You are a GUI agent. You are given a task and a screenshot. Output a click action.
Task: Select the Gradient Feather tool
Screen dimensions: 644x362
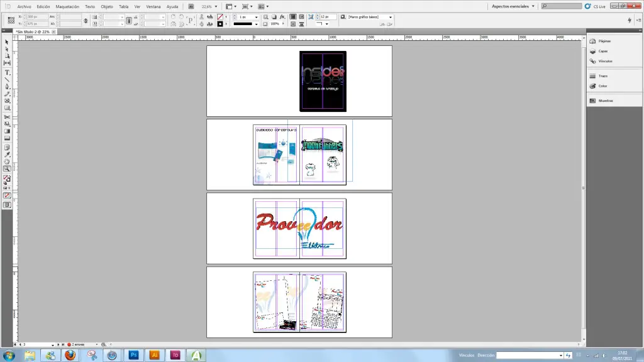click(7, 138)
